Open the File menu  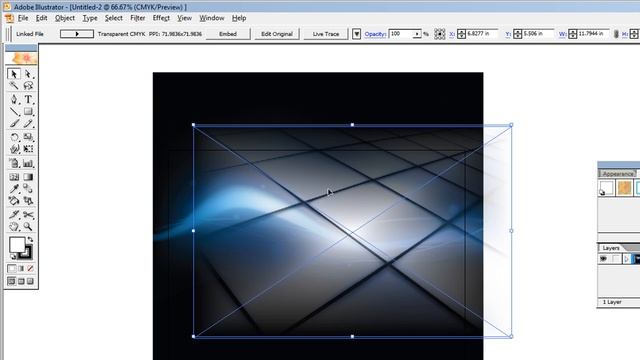[x=23, y=18]
